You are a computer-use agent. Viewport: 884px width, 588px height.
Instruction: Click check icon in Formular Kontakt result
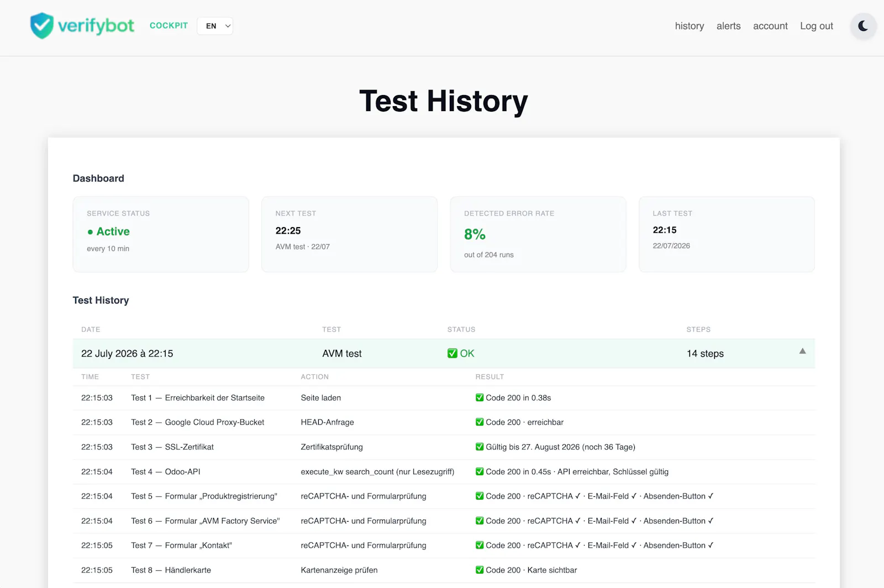(480, 545)
